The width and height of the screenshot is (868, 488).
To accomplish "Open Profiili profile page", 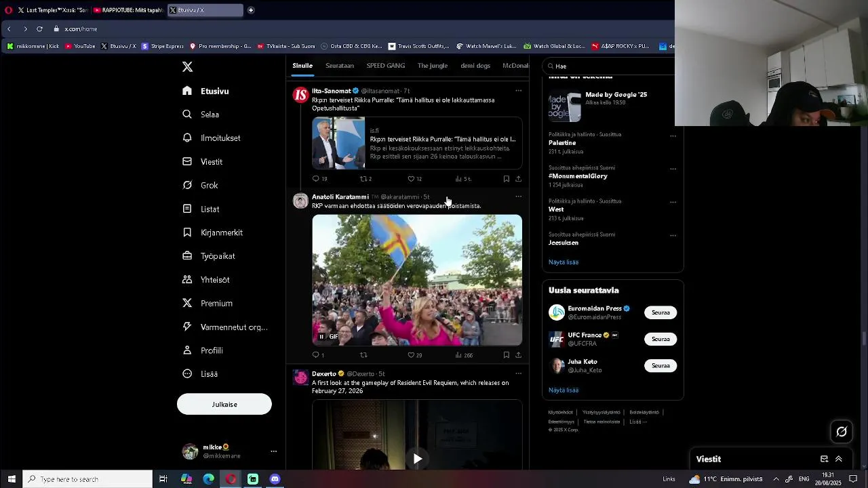I will pos(203,350).
